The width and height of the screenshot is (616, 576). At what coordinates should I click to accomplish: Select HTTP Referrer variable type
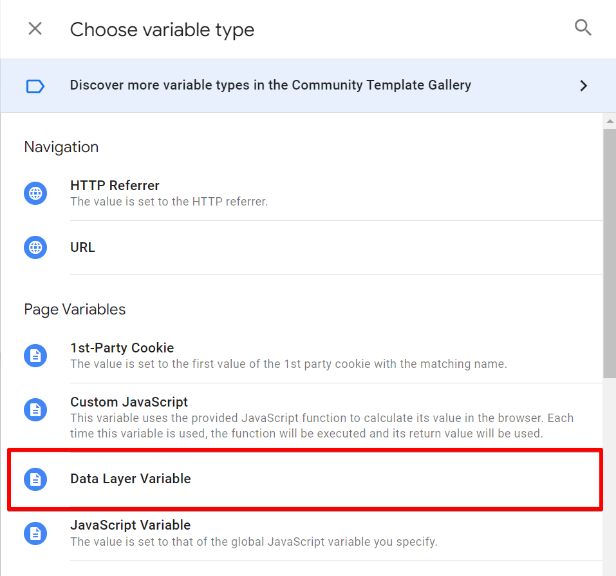[x=115, y=186]
